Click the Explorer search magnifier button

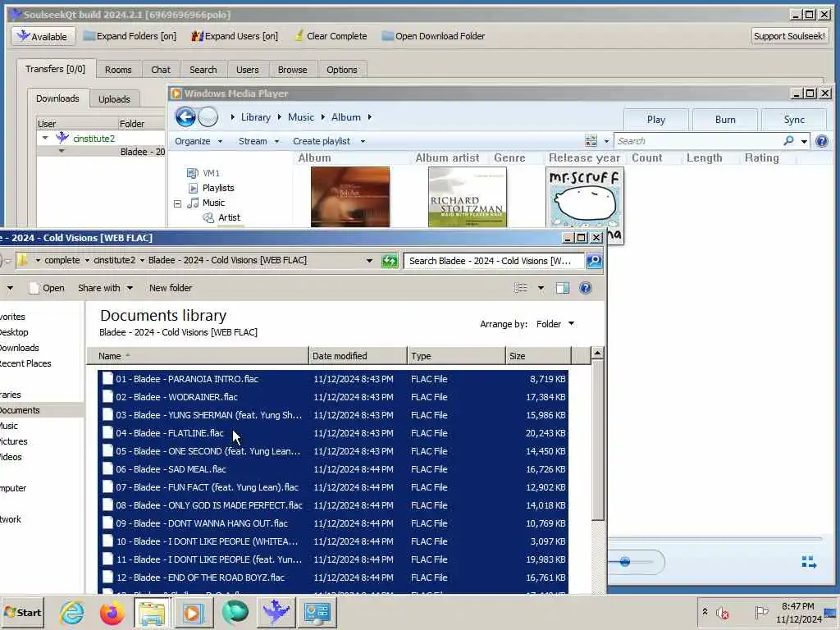pyautogui.click(x=594, y=261)
